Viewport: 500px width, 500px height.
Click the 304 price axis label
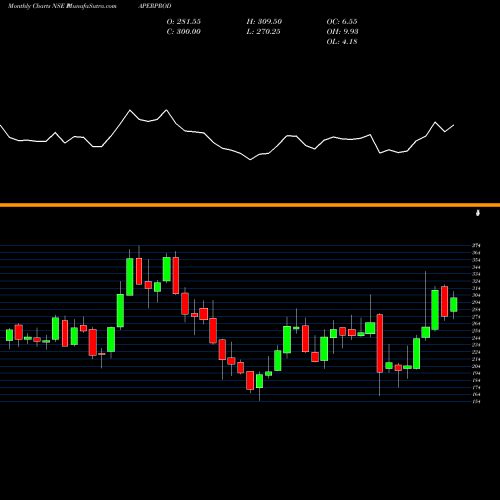[x=476, y=295]
